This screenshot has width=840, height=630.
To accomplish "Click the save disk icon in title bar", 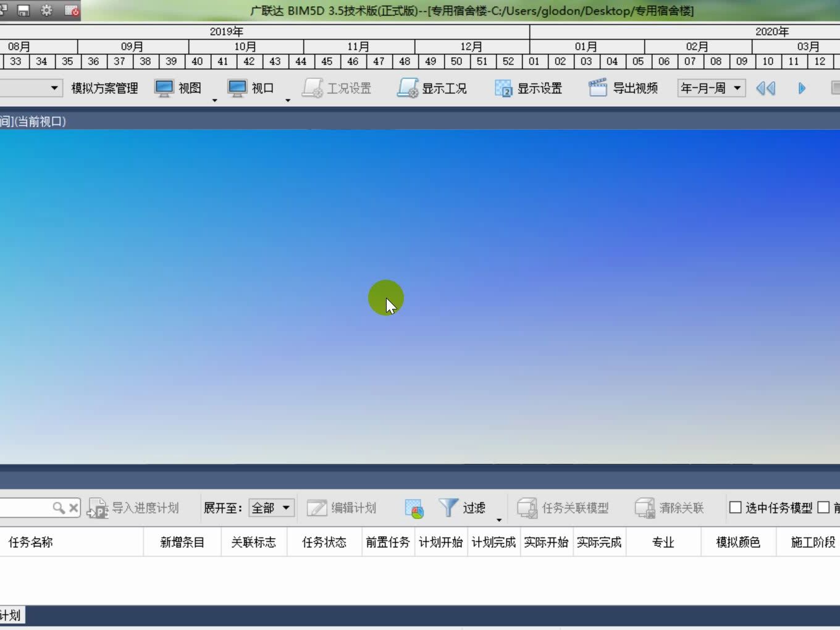I will 23,10.
